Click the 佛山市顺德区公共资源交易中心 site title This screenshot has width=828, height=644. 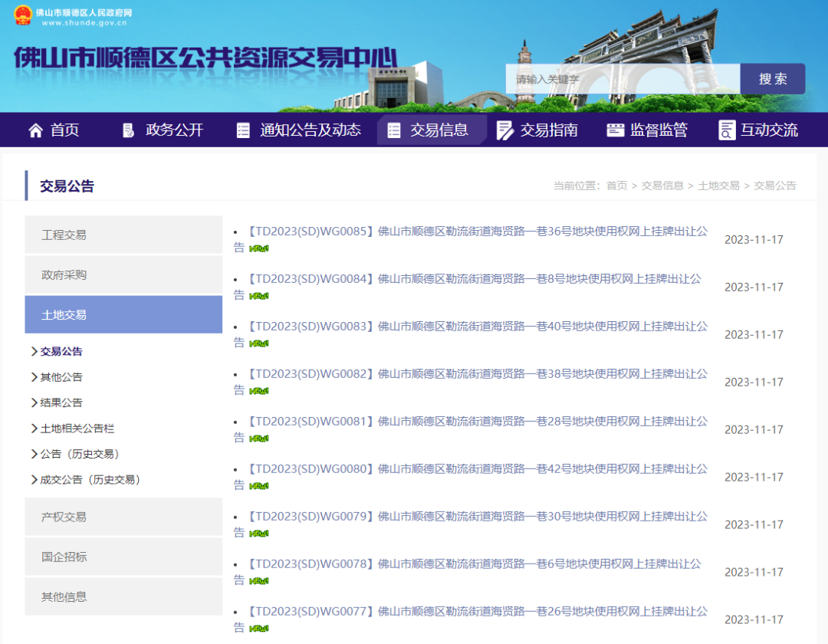(206, 58)
